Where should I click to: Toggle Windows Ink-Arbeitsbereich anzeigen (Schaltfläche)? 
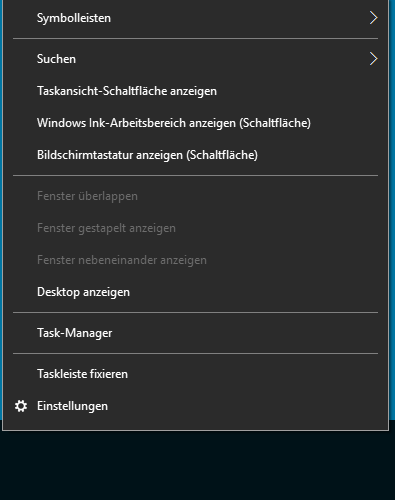coord(195,123)
